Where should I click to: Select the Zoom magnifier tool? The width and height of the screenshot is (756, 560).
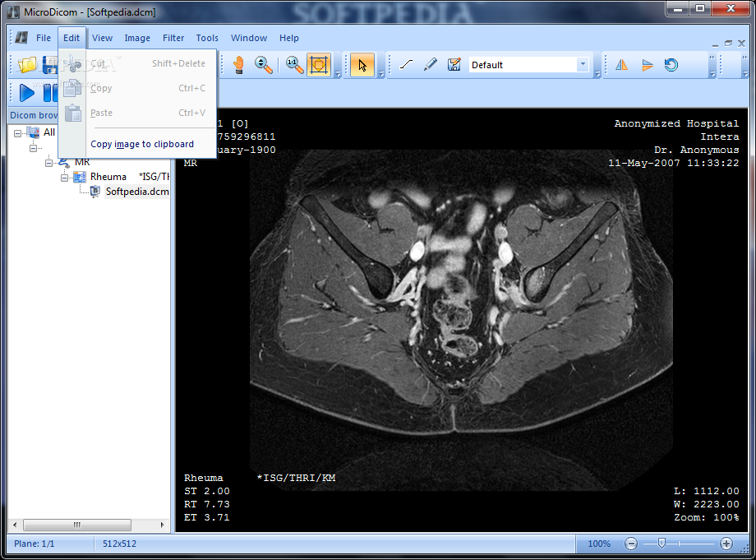(x=263, y=65)
